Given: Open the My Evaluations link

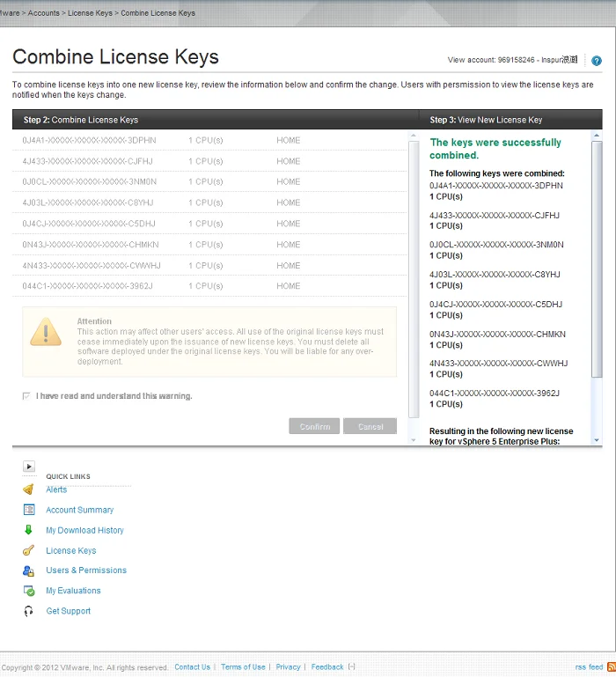Looking at the screenshot, I should (x=73, y=591).
